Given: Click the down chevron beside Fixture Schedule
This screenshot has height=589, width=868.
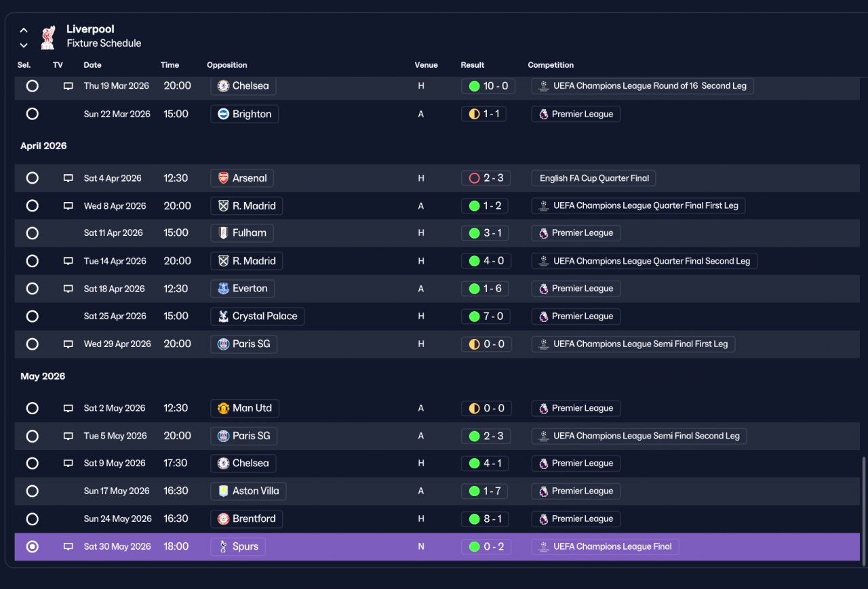Looking at the screenshot, I should point(24,45).
